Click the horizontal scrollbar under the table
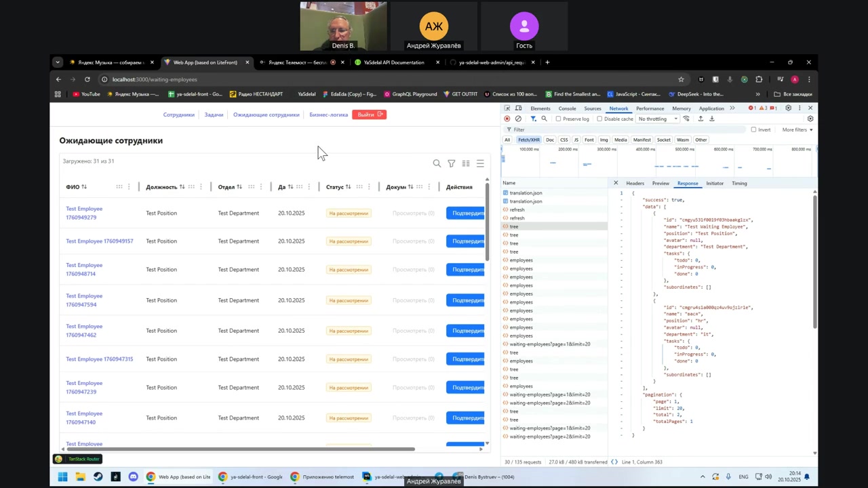 point(237,449)
